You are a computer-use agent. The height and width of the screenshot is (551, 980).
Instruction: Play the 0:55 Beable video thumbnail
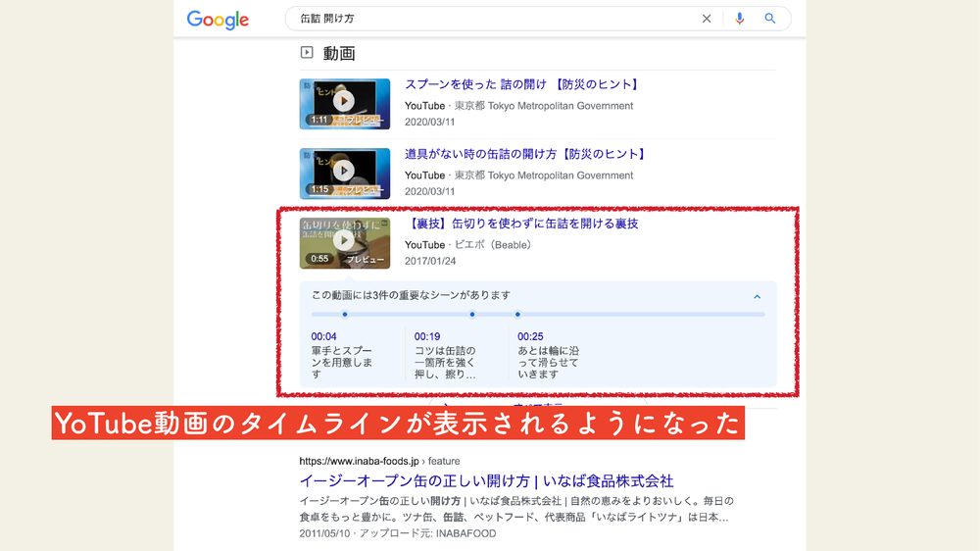point(344,243)
